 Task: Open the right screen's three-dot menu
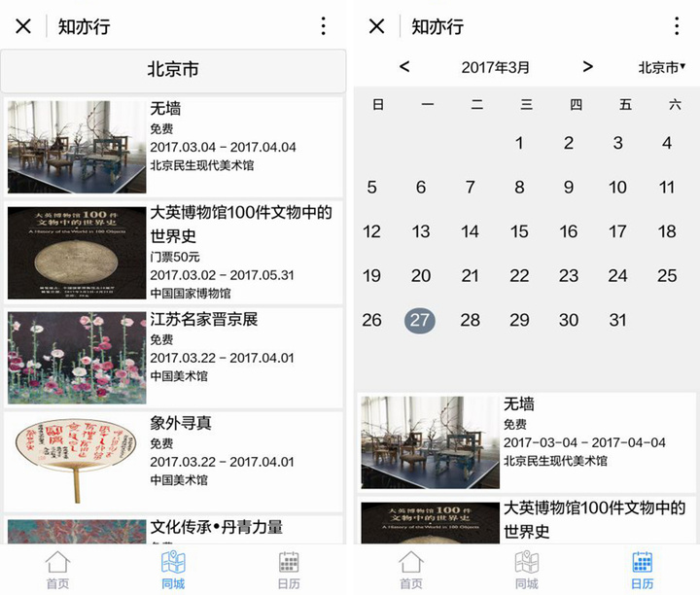click(677, 26)
